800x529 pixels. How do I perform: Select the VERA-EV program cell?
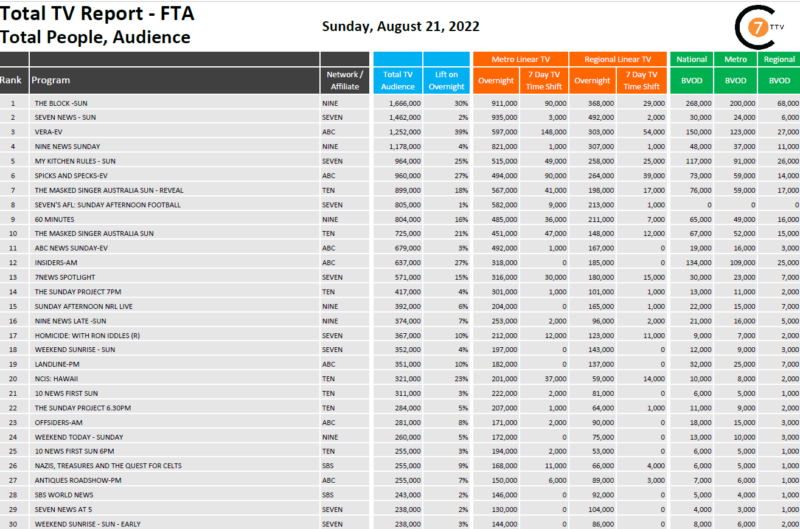point(49,132)
